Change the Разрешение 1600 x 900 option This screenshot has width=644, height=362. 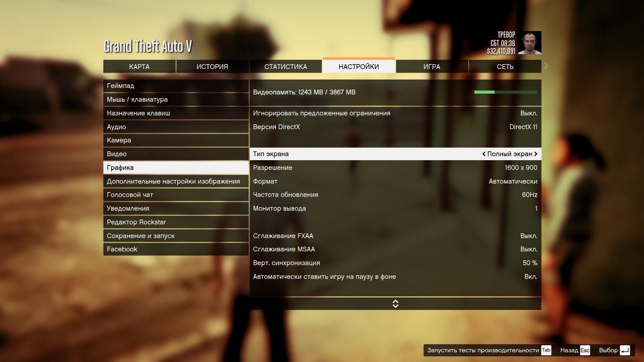(x=395, y=167)
